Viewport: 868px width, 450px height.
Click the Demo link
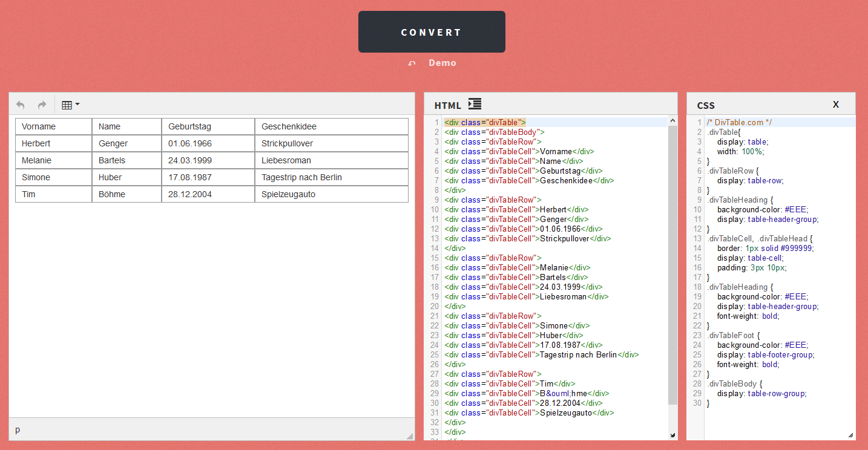[x=442, y=63]
